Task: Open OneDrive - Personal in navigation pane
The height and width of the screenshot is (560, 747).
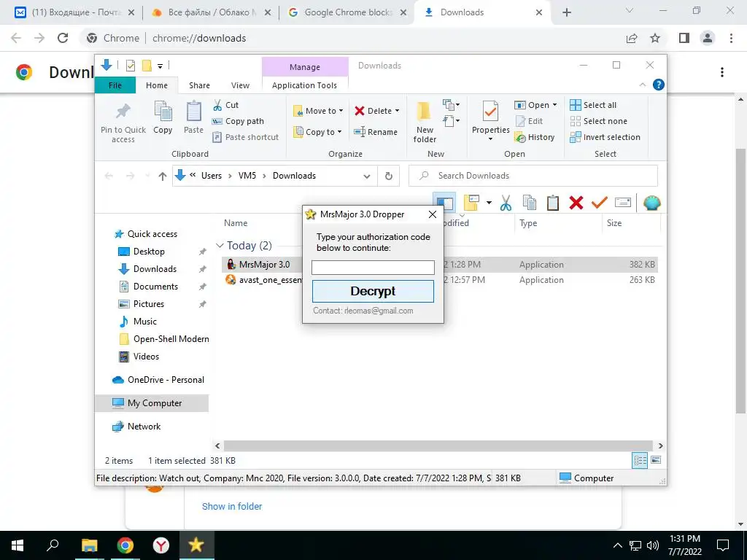Action: (x=159, y=379)
